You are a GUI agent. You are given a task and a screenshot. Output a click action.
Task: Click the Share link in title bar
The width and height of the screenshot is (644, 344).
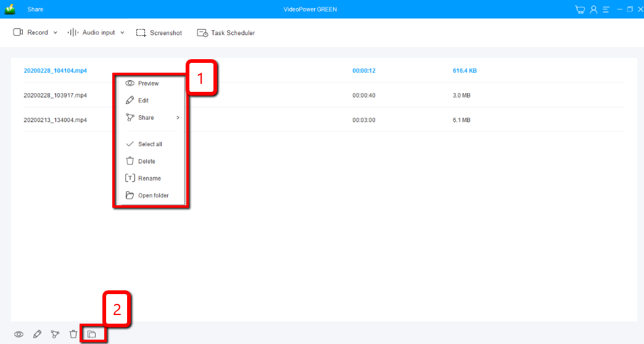[35, 9]
